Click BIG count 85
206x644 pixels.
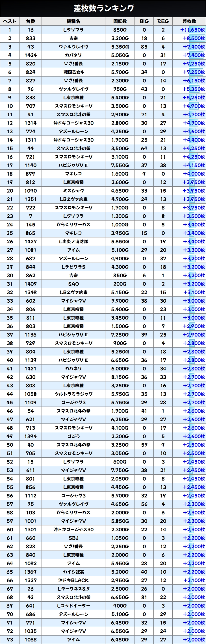pyautogui.click(x=144, y=47)
